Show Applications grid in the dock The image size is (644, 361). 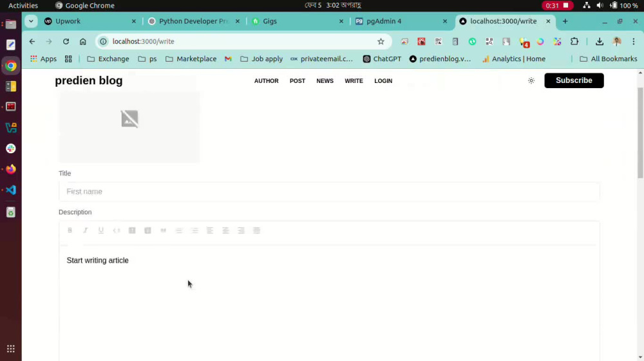point(11,349)
